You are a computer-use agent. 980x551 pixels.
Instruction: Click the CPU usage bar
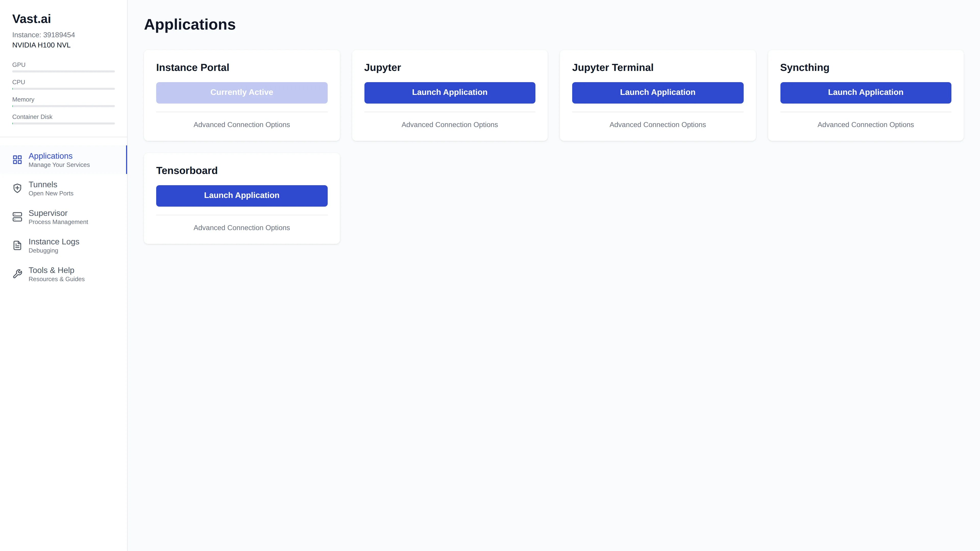63,89
